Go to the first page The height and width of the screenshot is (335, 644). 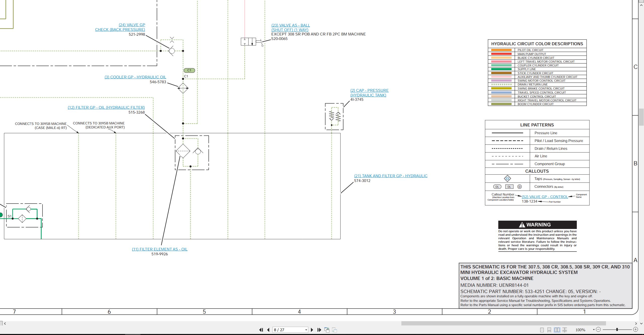(x=261, y=330)
